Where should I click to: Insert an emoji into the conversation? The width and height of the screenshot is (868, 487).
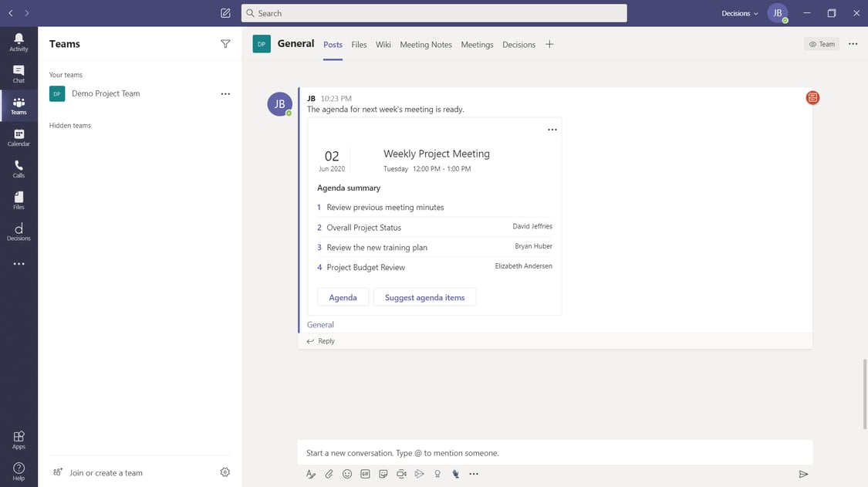346,473
